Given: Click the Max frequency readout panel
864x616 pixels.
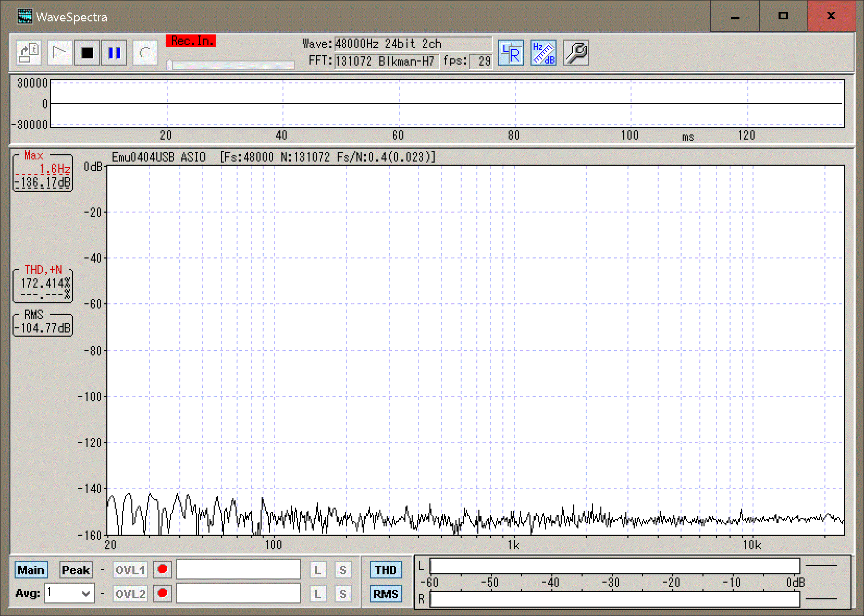Looking at the screenshot, I should (x=43, y=172).
